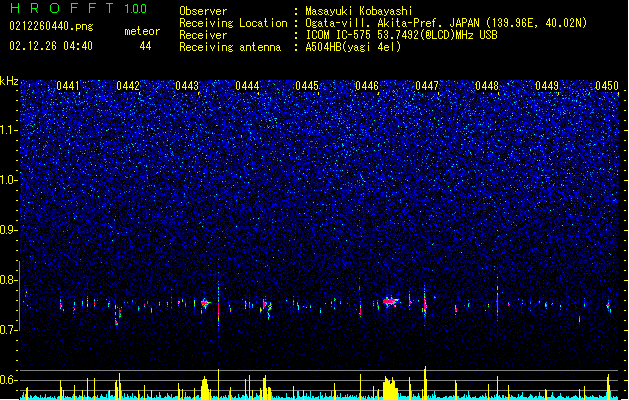The image size is (629, 400).
Task: Click the 0.6 kHz axis label
Action: pos(9,380)
